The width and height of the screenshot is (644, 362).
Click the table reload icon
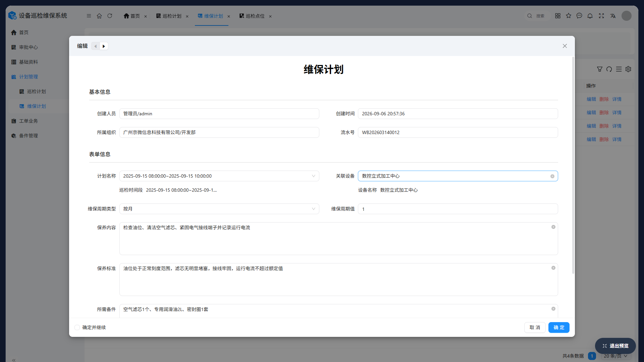(609, 69)
